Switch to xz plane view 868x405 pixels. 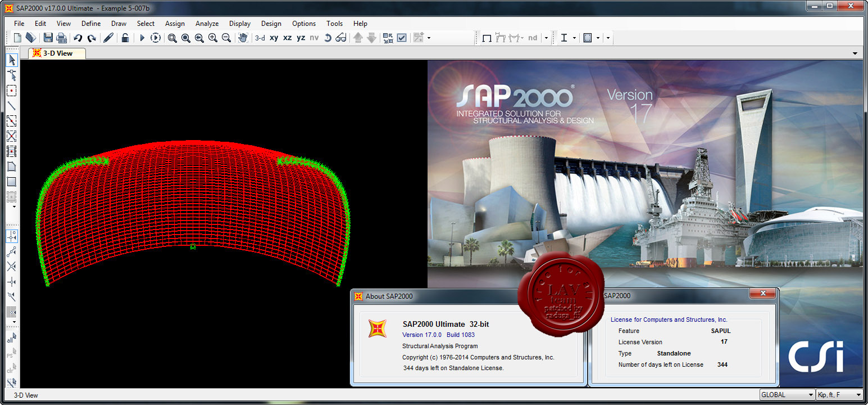[x=288, y=38]
